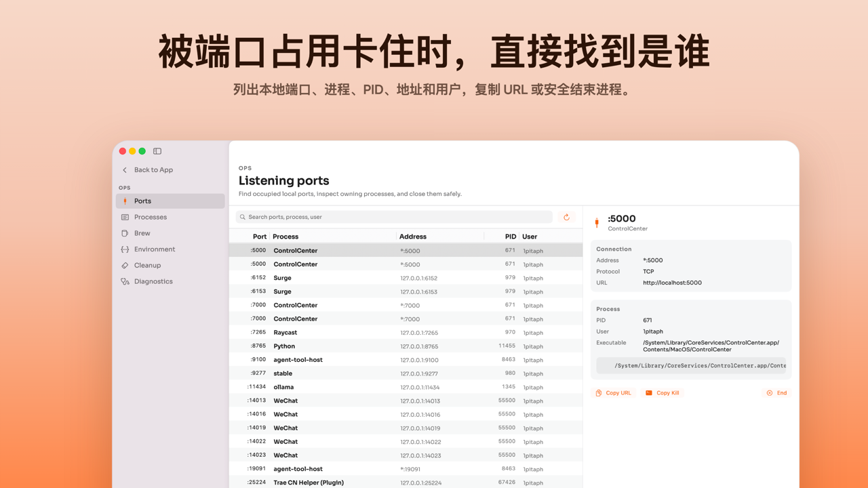The height and width of the screenshot is (488, 868).
Task: Click the Copy URL button
Action: coord(614,393)
